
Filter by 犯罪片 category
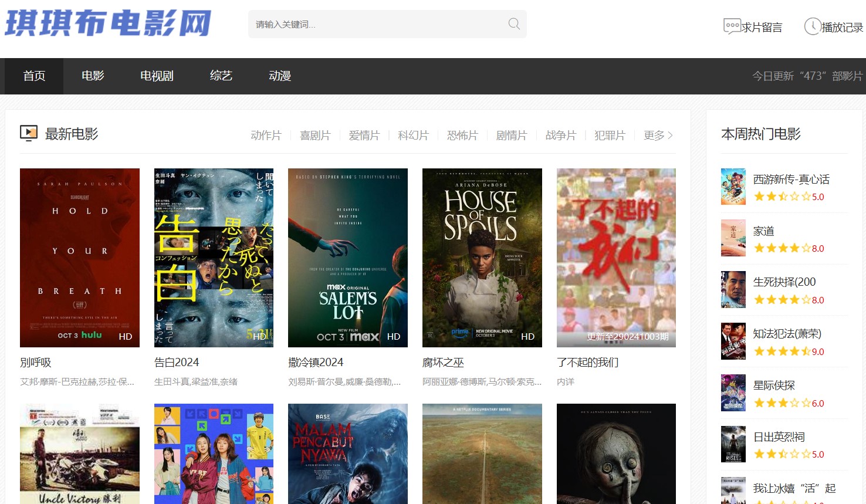[610, 136]
